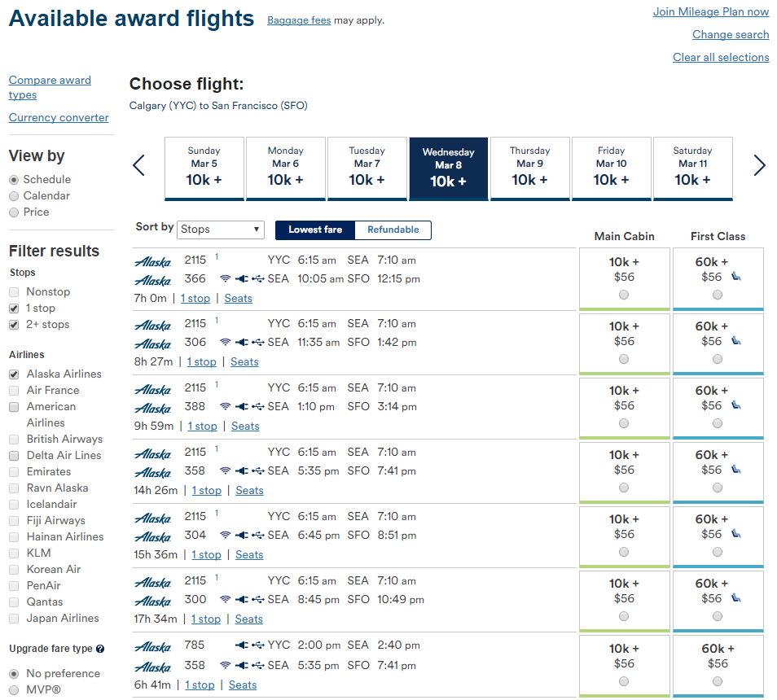Click power outlet icon on flight 306
777x700 pixels.
242,342
